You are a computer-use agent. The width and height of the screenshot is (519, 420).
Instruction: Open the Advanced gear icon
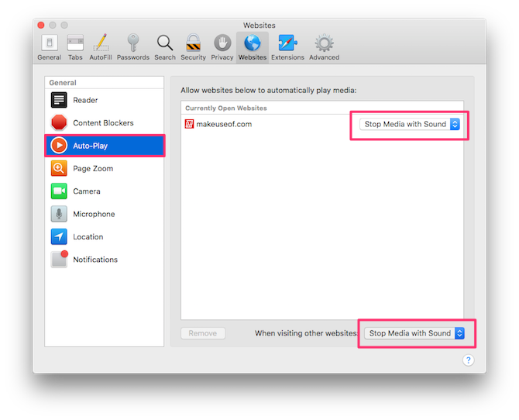(x=324, y=43)
